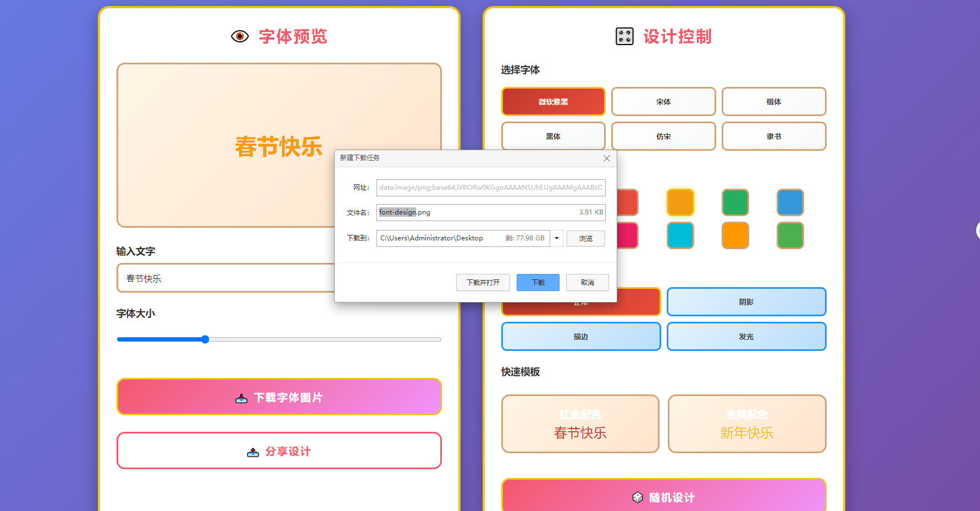Viewport: 980px width, 511px height.
Task: Close the 新建下载任务 dialog
Action: coord(606,158)
